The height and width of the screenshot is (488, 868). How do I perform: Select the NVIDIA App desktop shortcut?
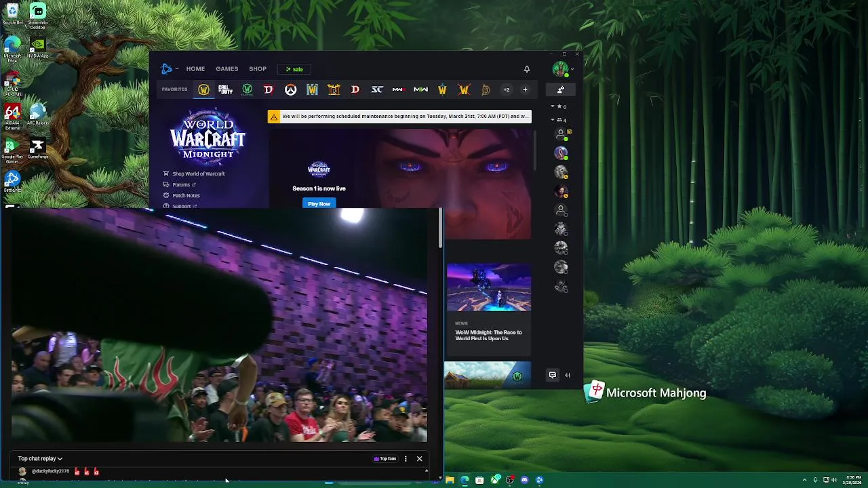click(x=37, y=47)
